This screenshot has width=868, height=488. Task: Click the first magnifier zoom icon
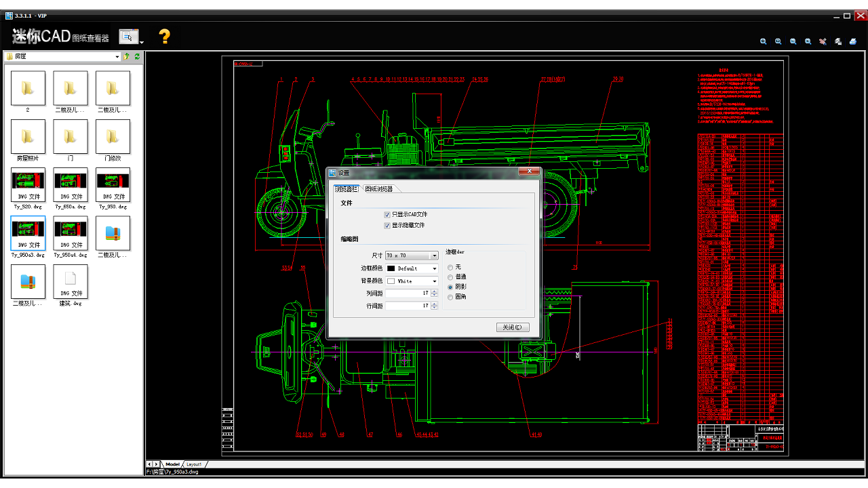tap(763, 41)
